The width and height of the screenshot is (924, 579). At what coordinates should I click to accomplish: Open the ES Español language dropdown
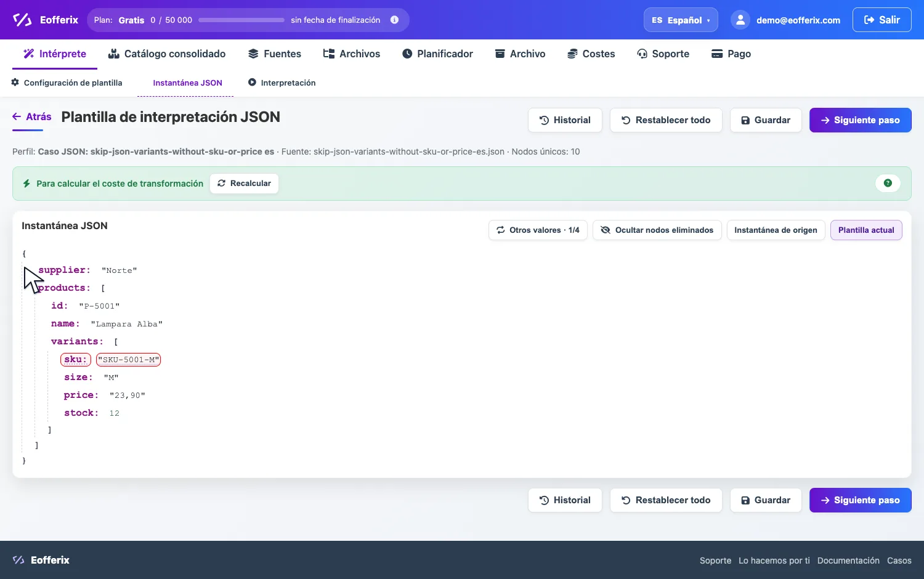[x=681, y=20]
